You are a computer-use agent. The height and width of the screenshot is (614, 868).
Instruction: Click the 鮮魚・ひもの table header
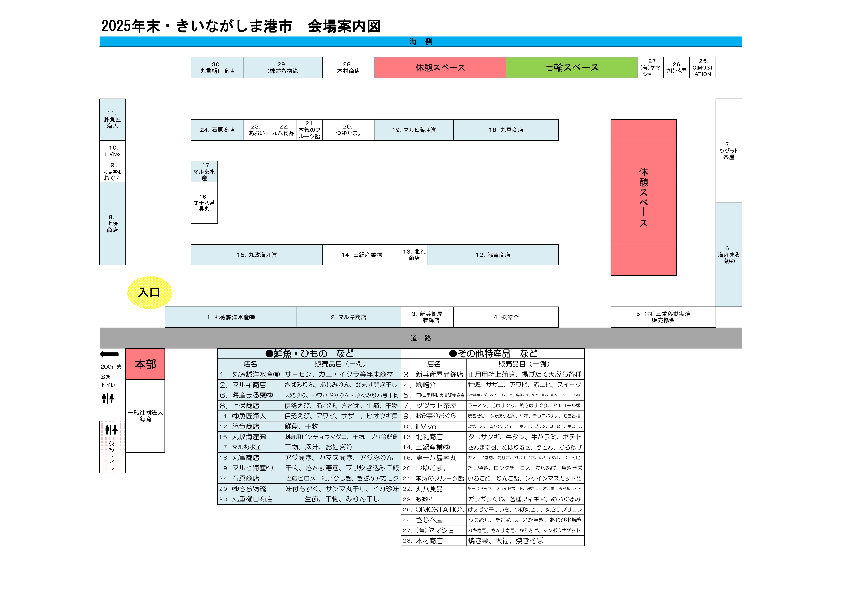tap(309, 353)
